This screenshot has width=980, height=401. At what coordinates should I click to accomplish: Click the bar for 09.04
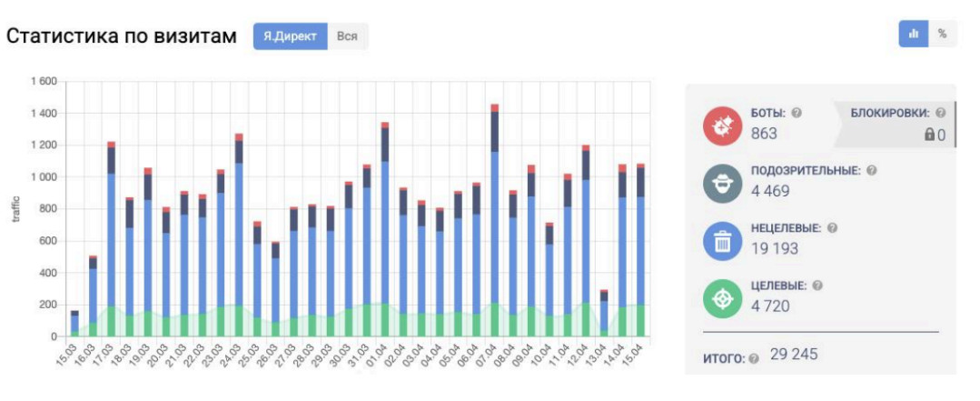tap(531, 251)
